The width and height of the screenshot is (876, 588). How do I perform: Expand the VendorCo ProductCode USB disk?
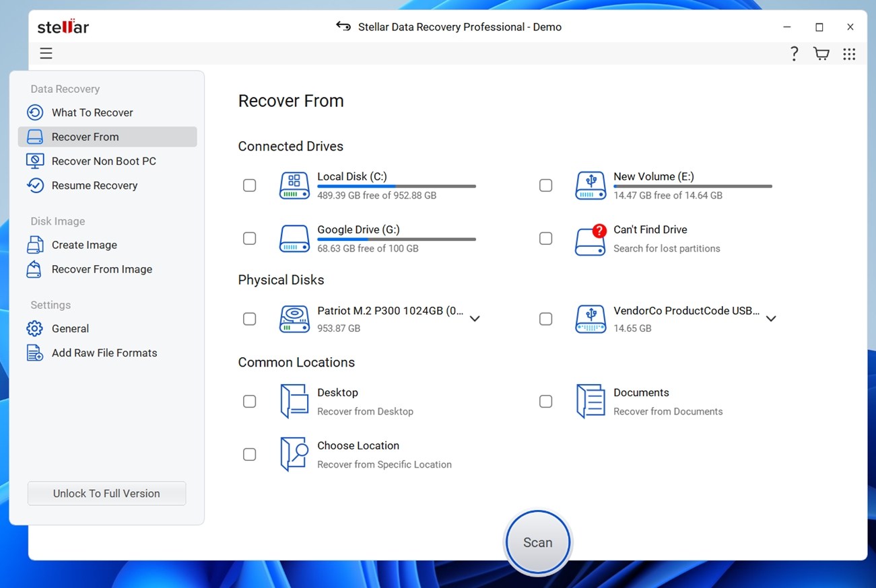pyautogui.click(x=771, y=319)
